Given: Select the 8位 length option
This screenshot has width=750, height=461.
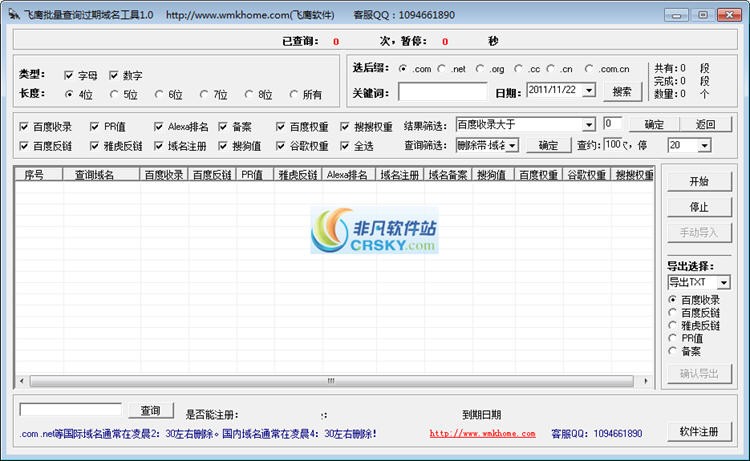Looking at the screenshot, I should point(249,95).
